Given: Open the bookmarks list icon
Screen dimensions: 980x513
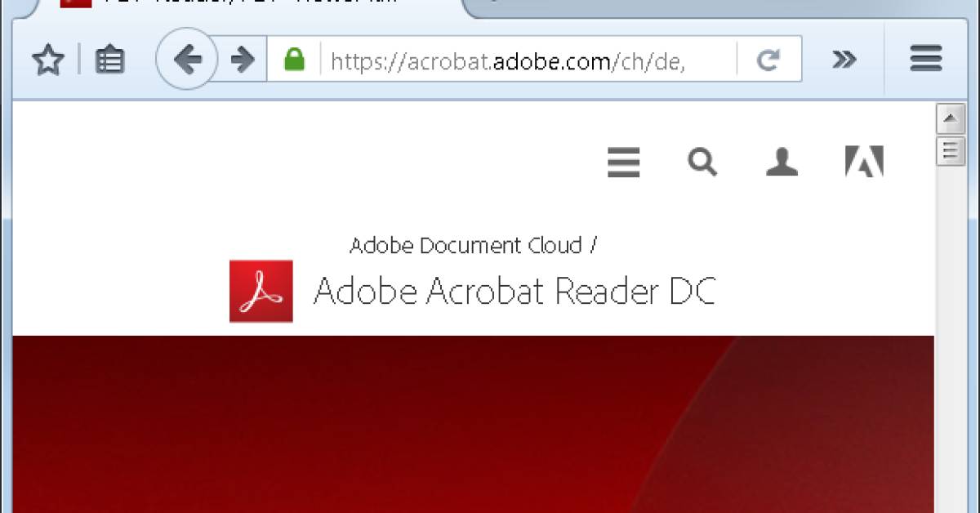Looking at the screenshot, I should point(109,60).
